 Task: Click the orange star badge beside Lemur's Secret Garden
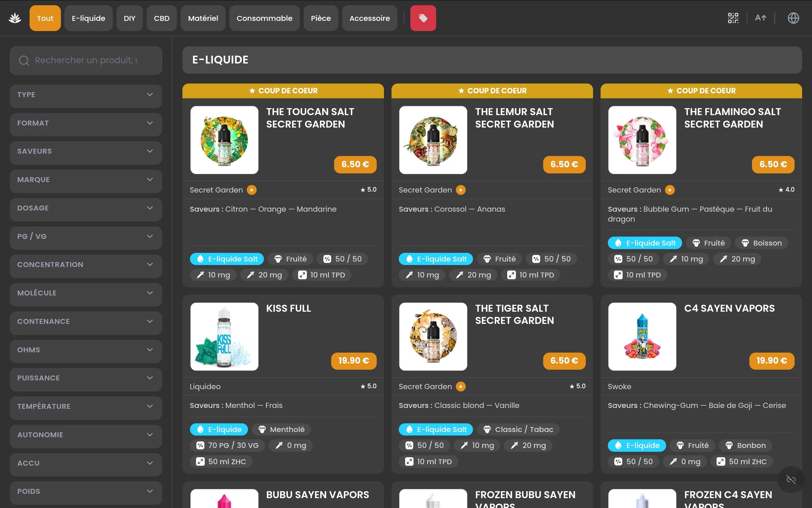pos(461,190)
